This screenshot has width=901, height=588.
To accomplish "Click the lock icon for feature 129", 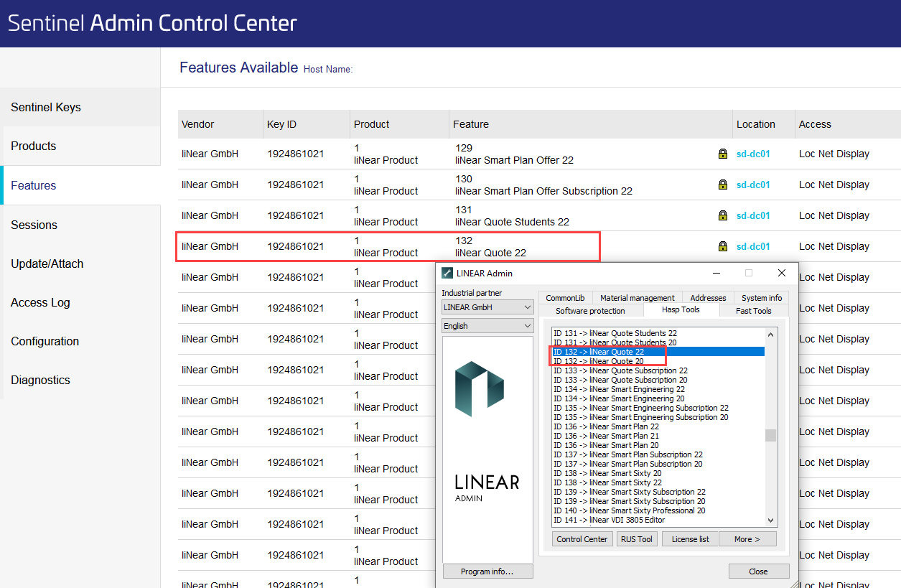I will click(x=722, y=154).
